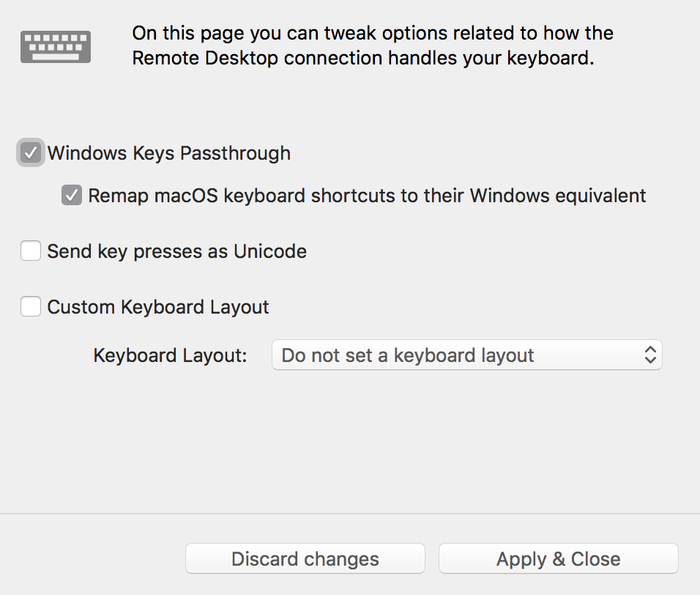Screen dimensions: 700x595
Task: Click the horizontal separator line above buttons
Action: 350,514
